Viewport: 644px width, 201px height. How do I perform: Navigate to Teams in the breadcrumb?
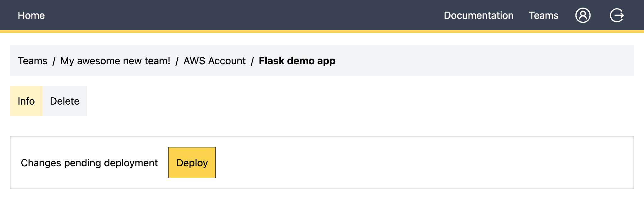point(32,60)
